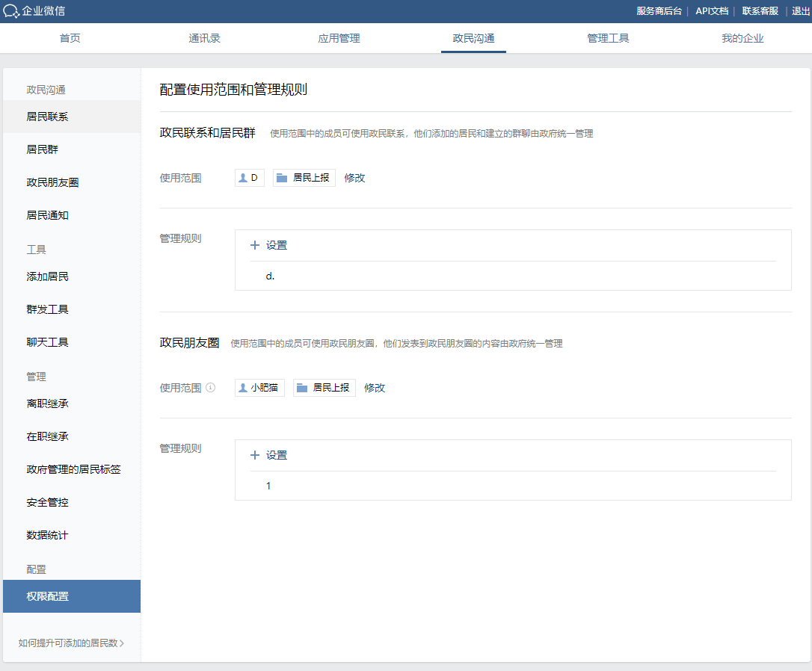Open 聊天工具 in the sidebar
Screen dimensions: 812x671
[x=72, y=342]
